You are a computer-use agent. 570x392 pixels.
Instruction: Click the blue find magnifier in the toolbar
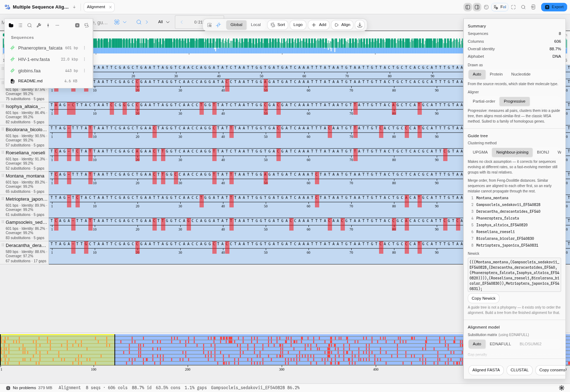pyautogui.click(x=139, y=22)
